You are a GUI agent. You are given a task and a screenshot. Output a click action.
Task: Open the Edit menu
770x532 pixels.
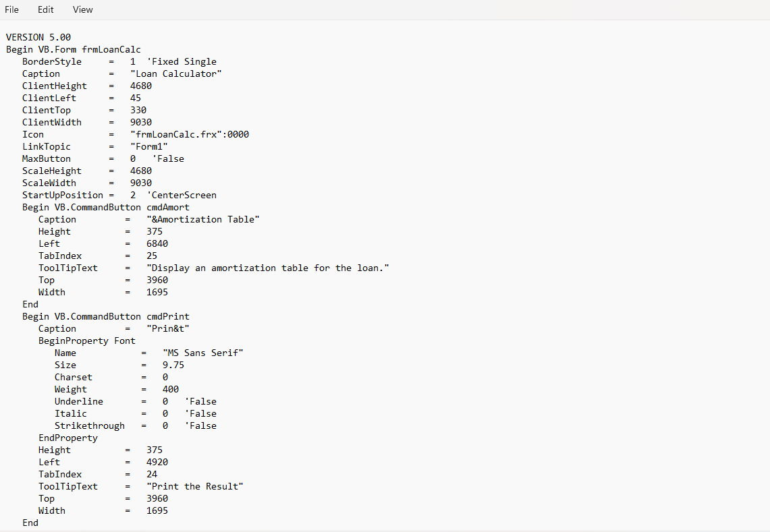pyautogui.click(x=45, y=9)
